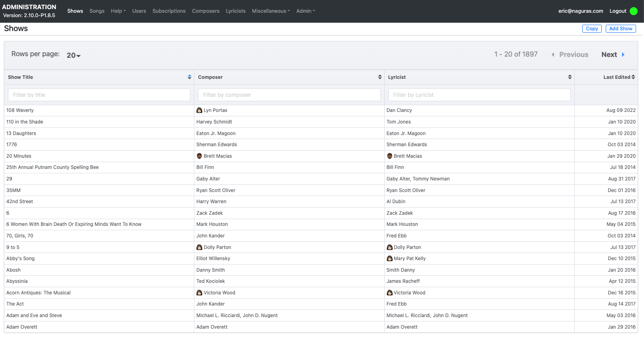Click the eric@naguras.com account link

(581, 11)
